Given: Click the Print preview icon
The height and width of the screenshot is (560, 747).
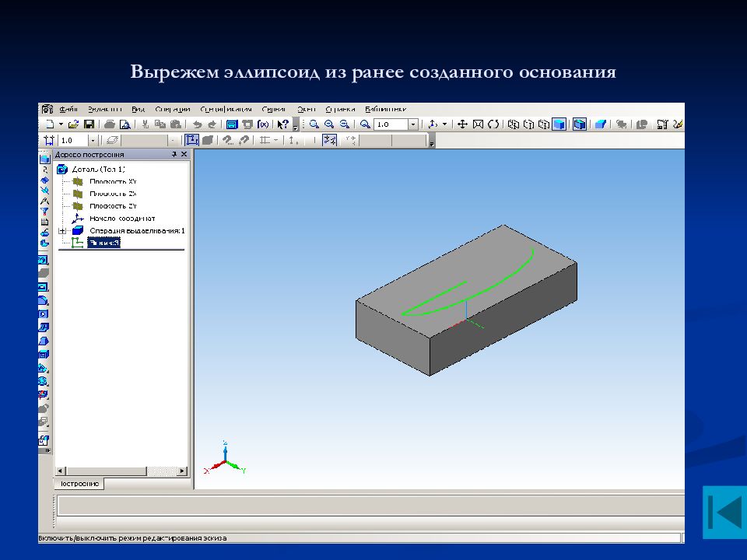Looking at the screenshot, I should [124, 124].
